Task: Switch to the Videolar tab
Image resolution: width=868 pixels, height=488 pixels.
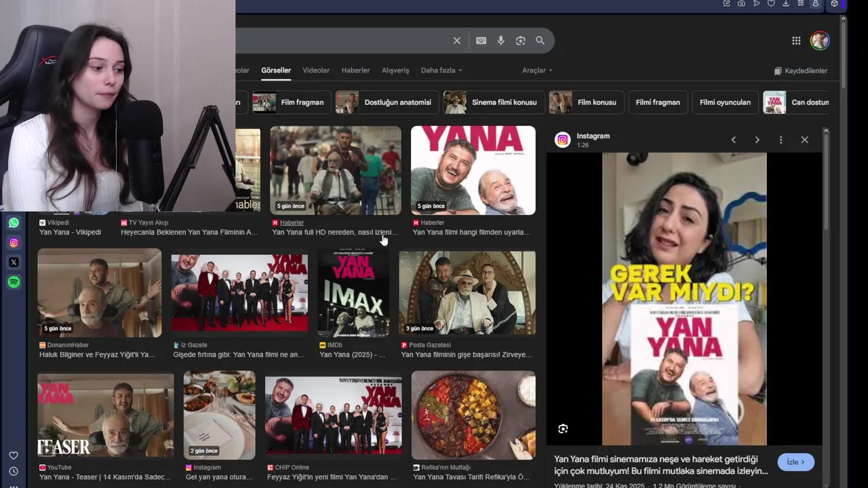Action: [x=316, y=70]
